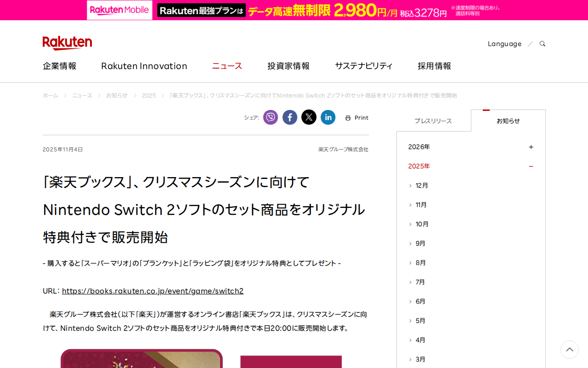Click the subtitle mentioning スーパーマリオ blanket

192,263
